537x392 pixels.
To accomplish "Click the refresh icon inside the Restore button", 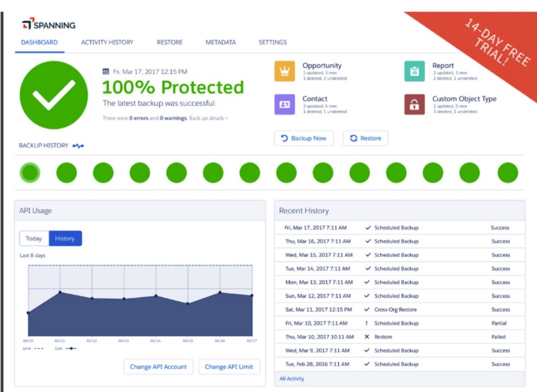I will [x=352, y=138].
